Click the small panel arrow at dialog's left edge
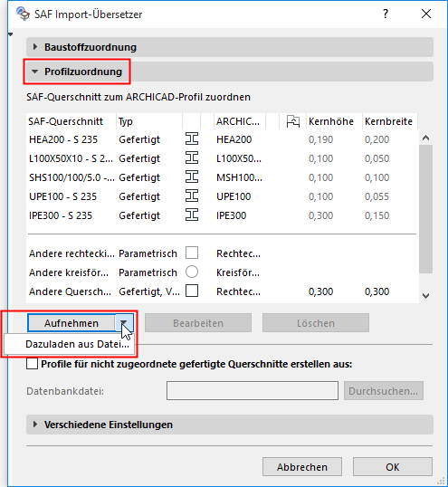The image size is (448, 487). click(x=10, y=34)
